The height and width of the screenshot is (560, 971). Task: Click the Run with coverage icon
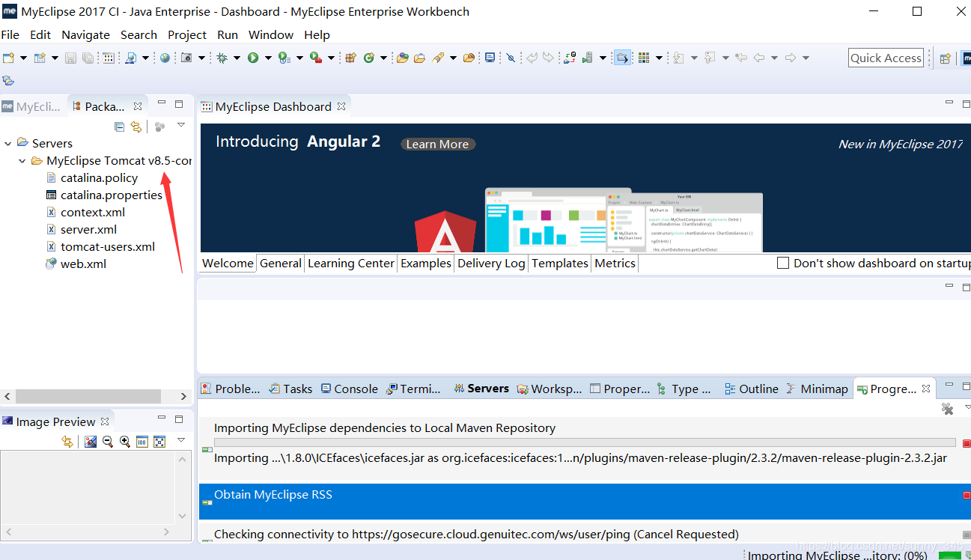point(284,58)
